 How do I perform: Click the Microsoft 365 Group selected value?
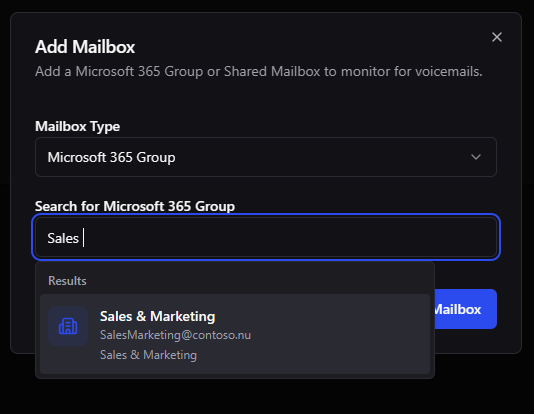coord(111,158)
